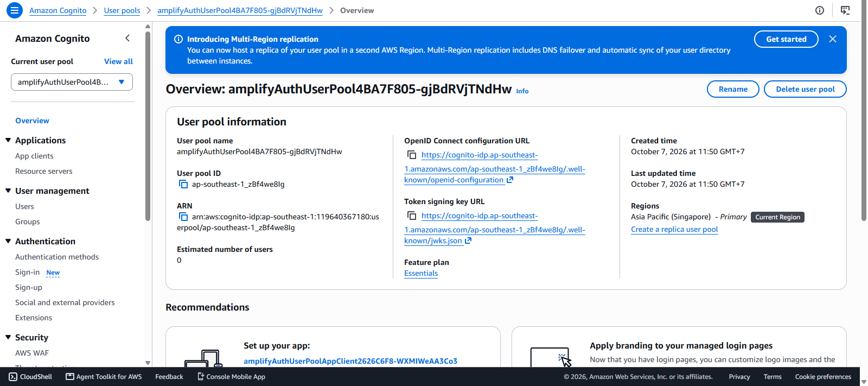
Task: Open Groups page
Action: (x=27, y=222)
